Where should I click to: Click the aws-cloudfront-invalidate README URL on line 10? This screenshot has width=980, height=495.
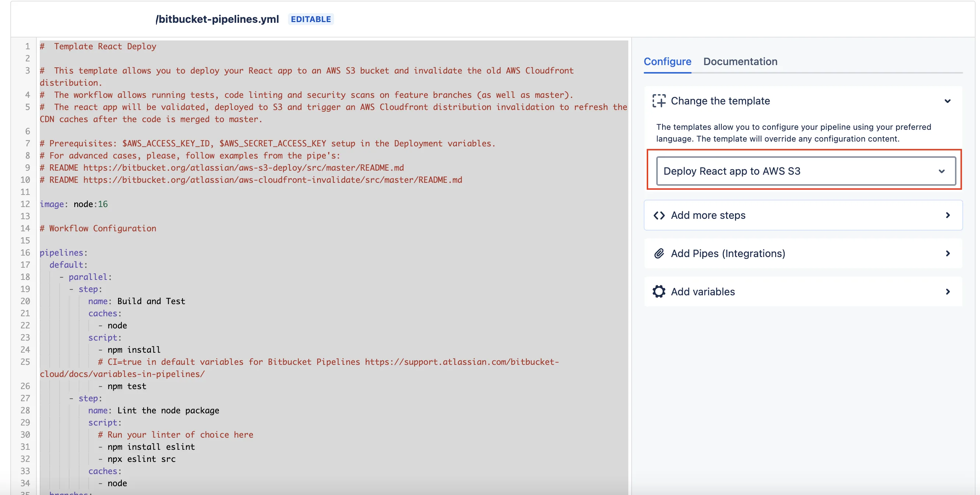[272, 180]
